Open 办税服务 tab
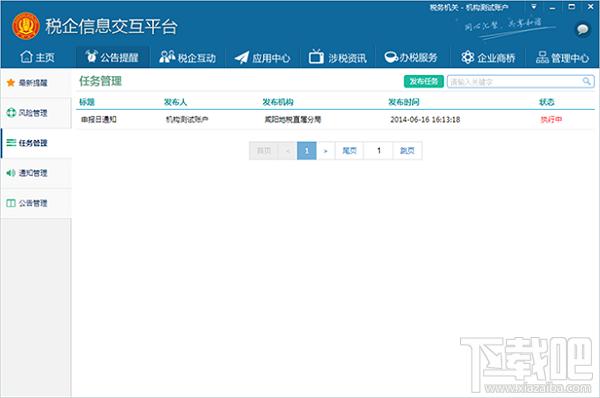This screenshot has height=398, width=600. tap(411, 57)
